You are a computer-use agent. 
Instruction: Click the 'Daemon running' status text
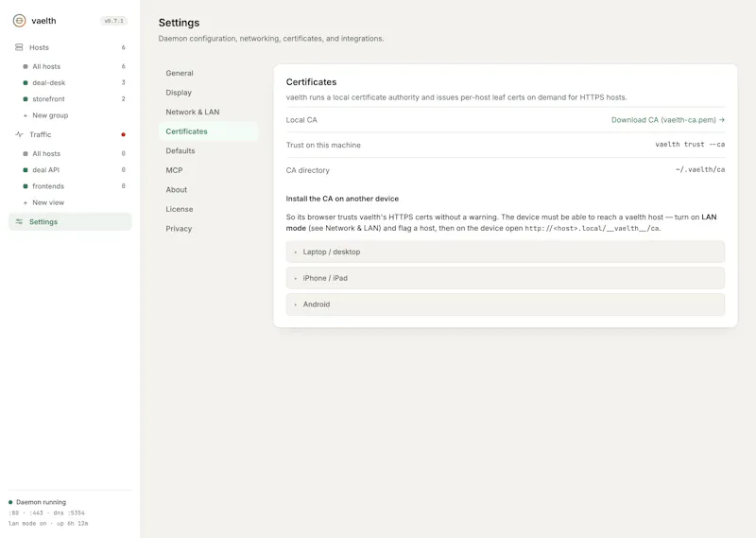pos(41,502)
